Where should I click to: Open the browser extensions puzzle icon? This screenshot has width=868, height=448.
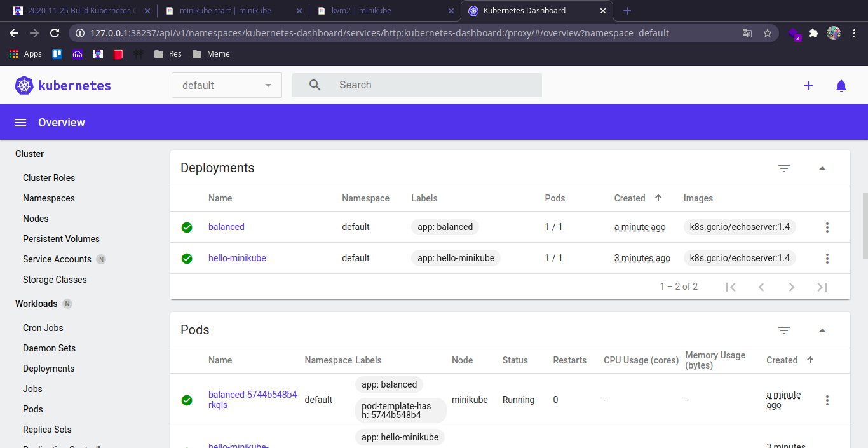(813, 33)
